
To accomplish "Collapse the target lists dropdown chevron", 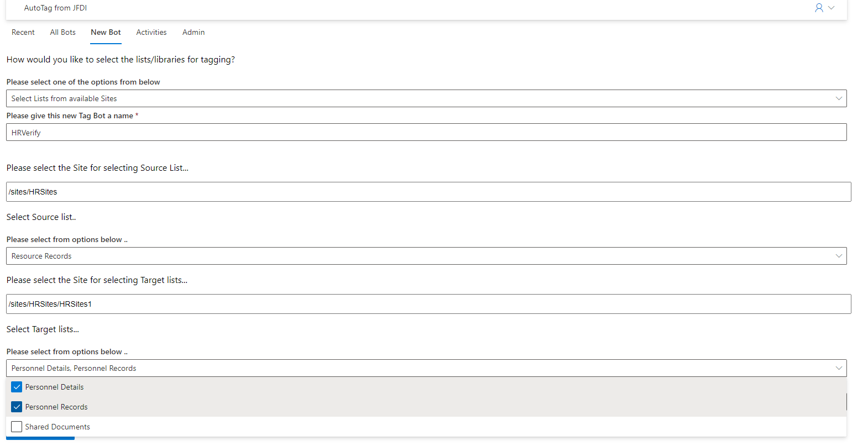I will (839, 368).
